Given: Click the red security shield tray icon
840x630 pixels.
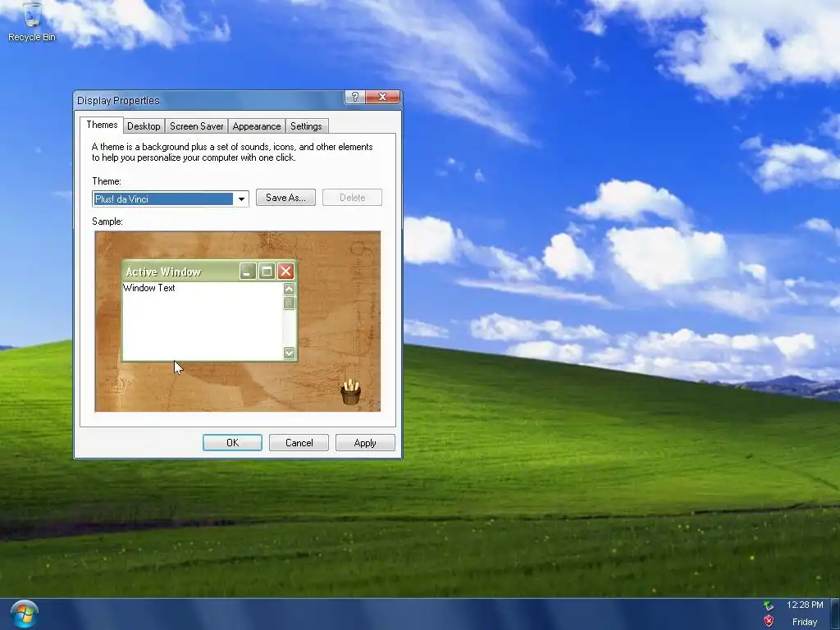Looking at the screenshot, I should coord(769,621).
